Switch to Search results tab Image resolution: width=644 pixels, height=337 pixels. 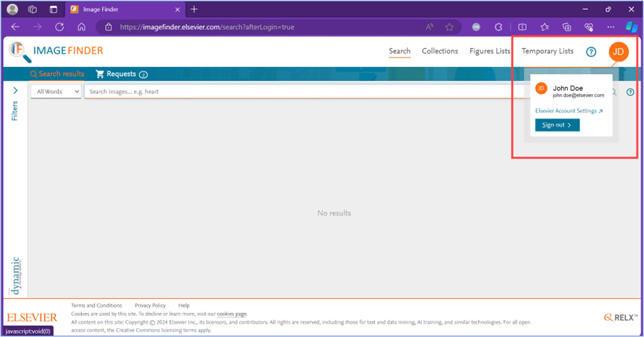click(x=57, y=74)
